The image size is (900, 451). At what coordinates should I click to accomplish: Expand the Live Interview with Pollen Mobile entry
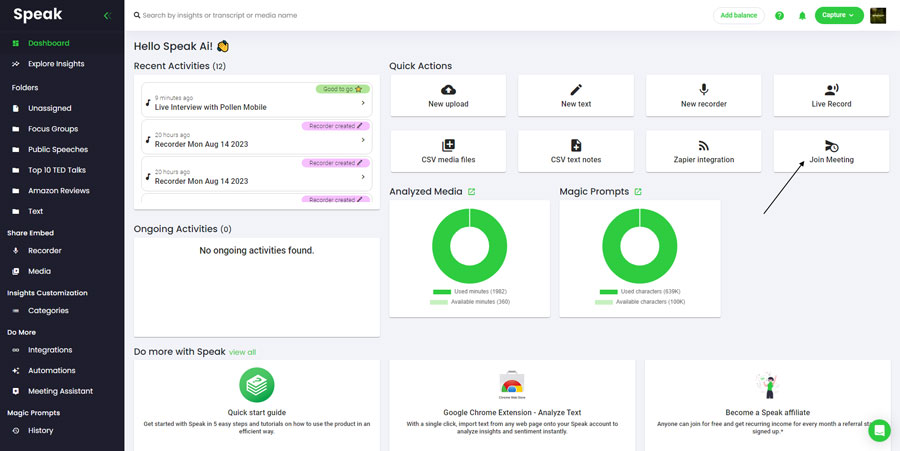362,103
